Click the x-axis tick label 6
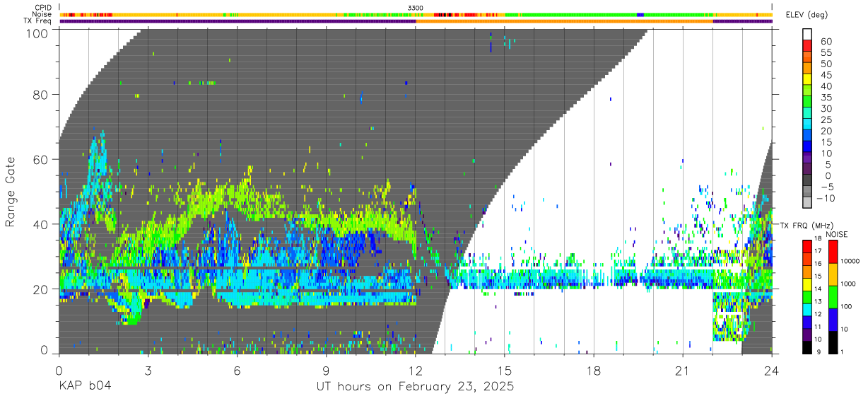868x401 pixels. point(237,370)
